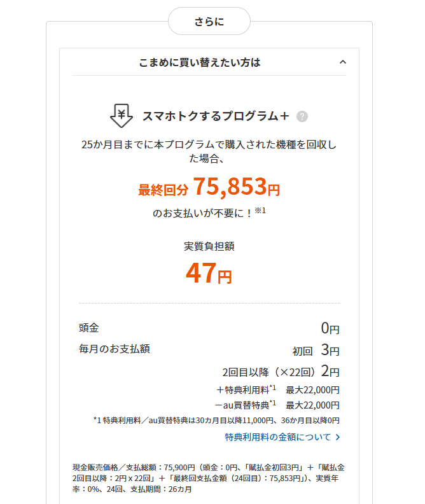The width and height of the screenshot is (425, 504).
Task: Click the 毎月のお支払額 row label
Action: click(115, 349)
